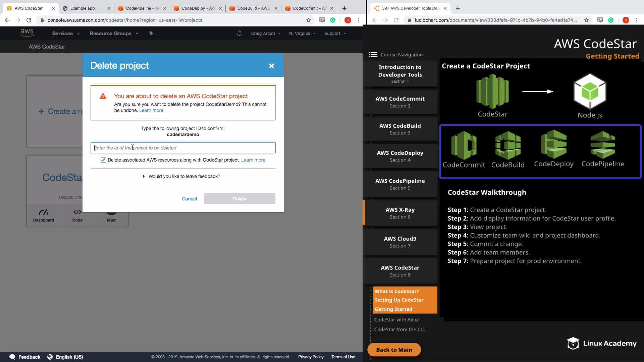Viewport: 644px width, 362px height.
Task: Click the CodeBuild service icon in diagram
Action: (x=507, y=145)
